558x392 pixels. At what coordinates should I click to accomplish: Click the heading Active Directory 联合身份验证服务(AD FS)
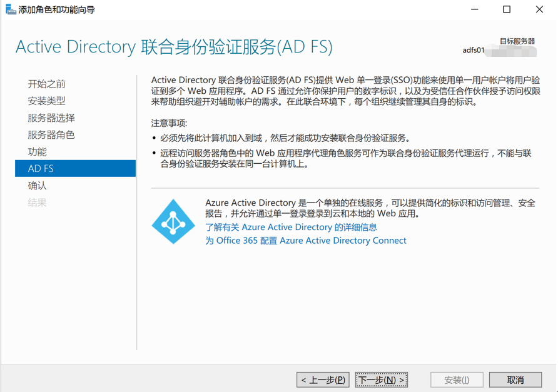click(x=174, y=47)
